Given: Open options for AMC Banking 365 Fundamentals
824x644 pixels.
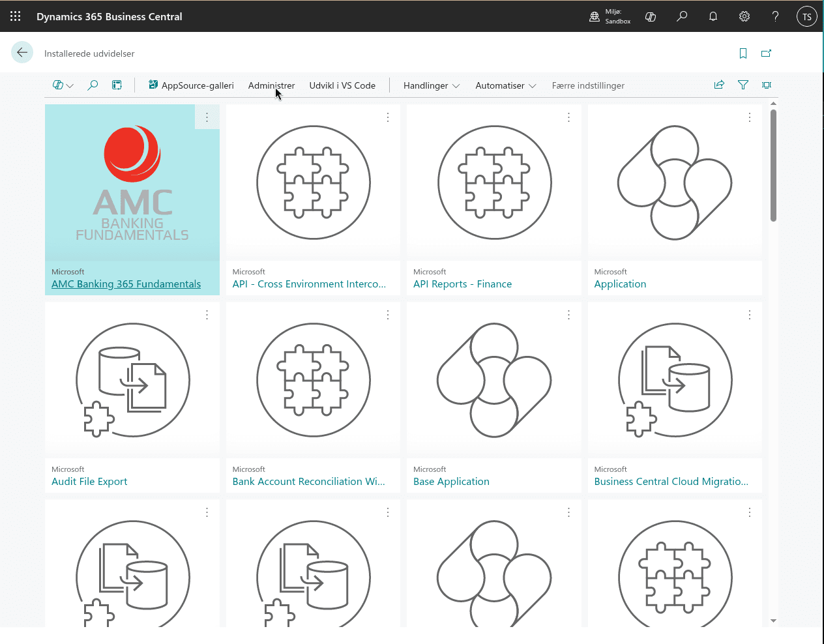Looking at the screenshot, I should tap(207, 117).
